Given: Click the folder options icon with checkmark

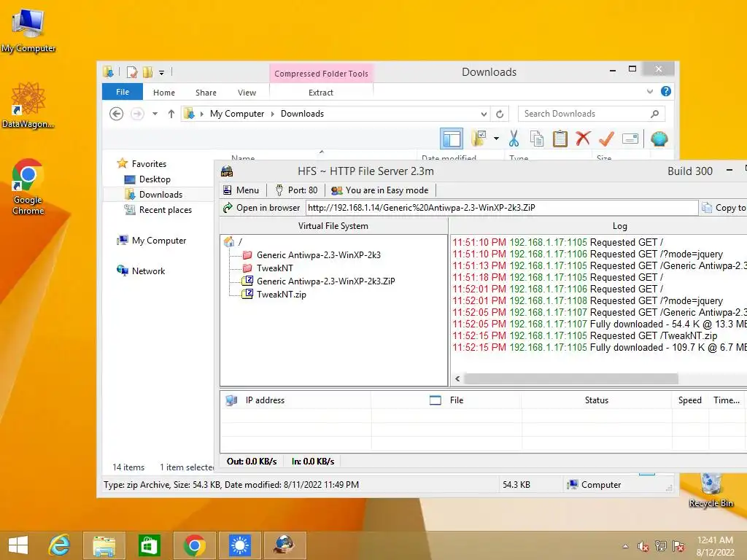Looking at the screenshot, I should point(479,139).
